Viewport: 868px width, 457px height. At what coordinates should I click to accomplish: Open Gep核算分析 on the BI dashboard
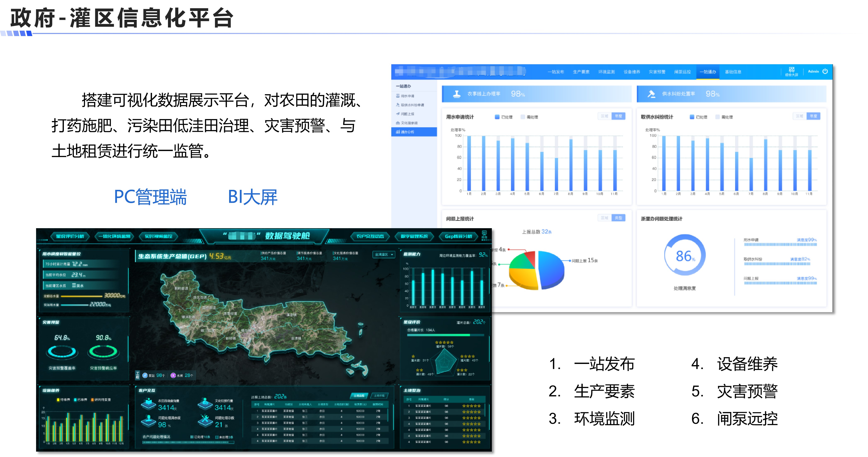458,236
